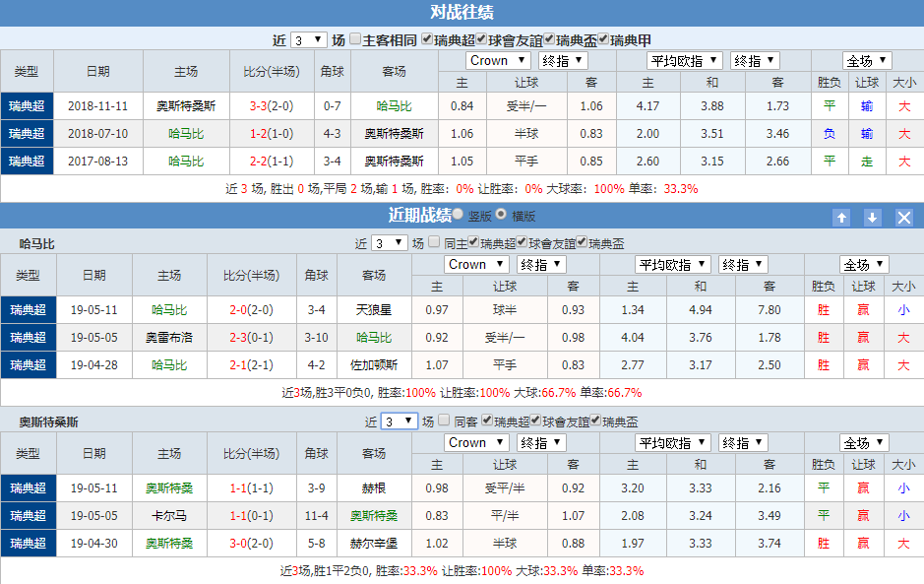Click 比分(半场) column header in 哈马比 table
This screenshot has height=584, width=924.
[x=252, y=275]
